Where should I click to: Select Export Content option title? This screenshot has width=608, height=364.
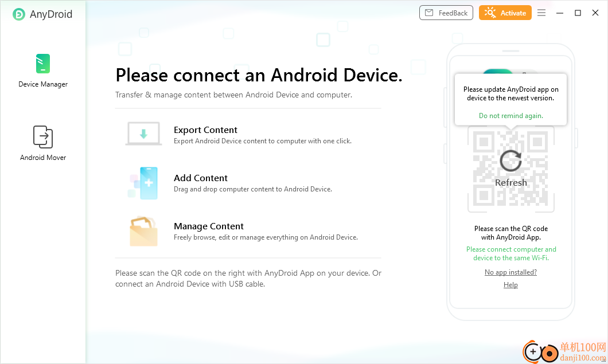click(x=205, y=130)
